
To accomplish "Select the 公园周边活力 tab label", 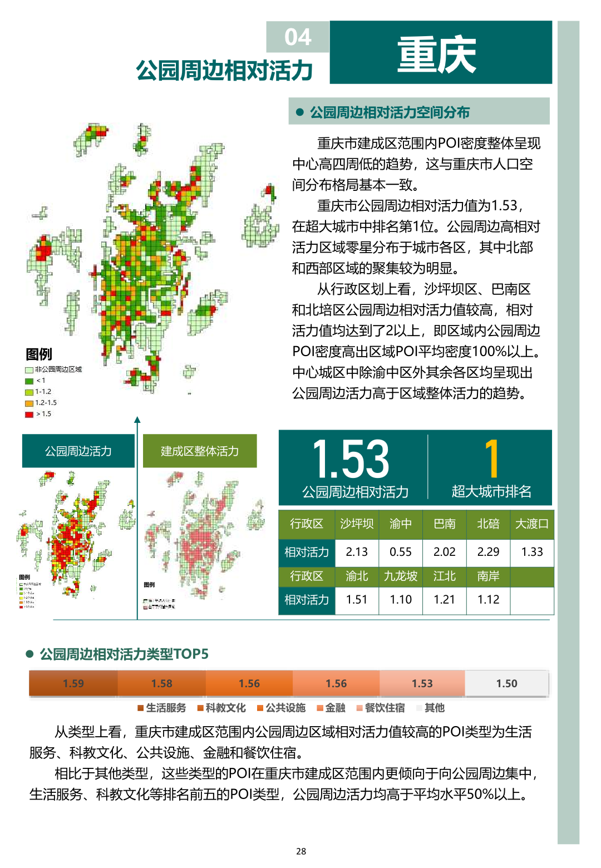I will [x=78, y=451].
